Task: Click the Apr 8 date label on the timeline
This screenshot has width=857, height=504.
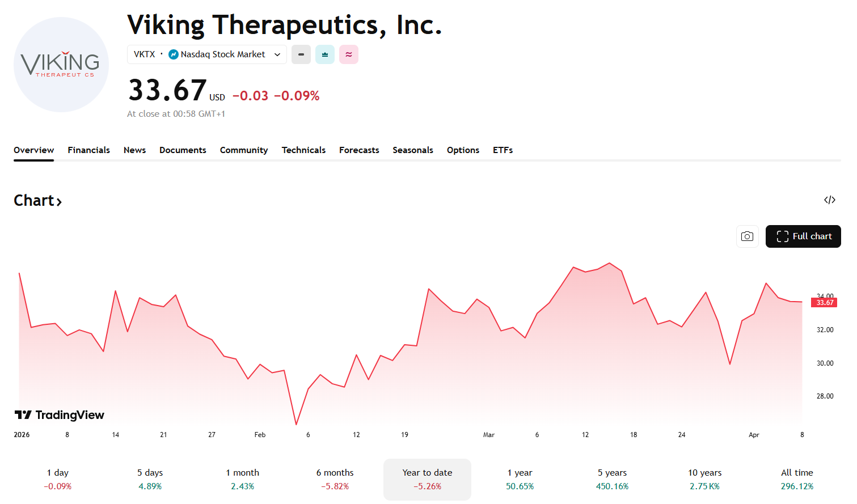Action: coord(802,434)
